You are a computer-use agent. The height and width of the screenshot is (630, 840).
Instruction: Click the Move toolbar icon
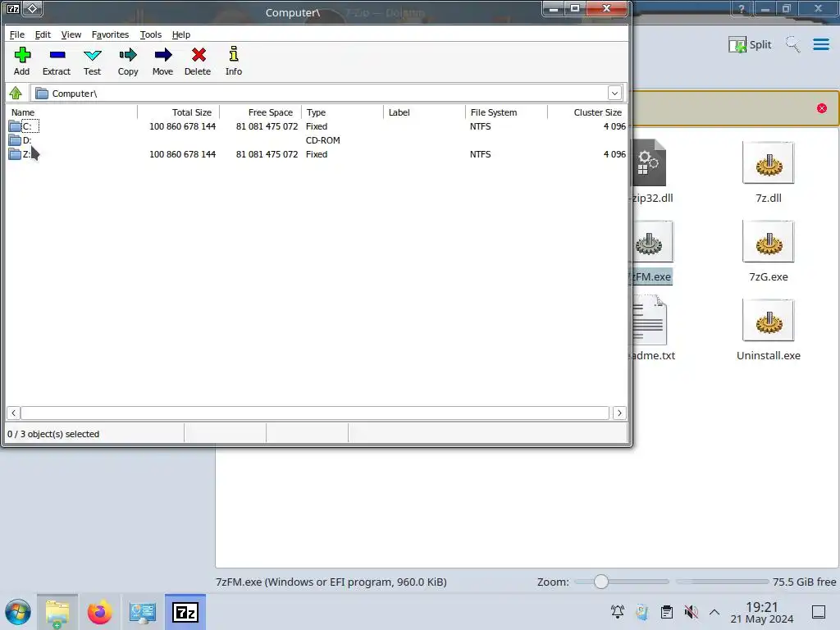[163, 55]
